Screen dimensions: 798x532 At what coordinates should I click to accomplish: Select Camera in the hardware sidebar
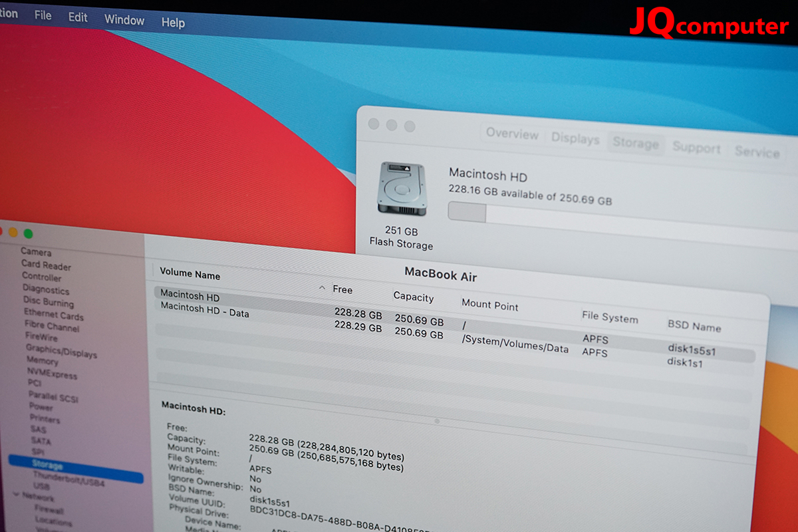click(x=36, y=252)
